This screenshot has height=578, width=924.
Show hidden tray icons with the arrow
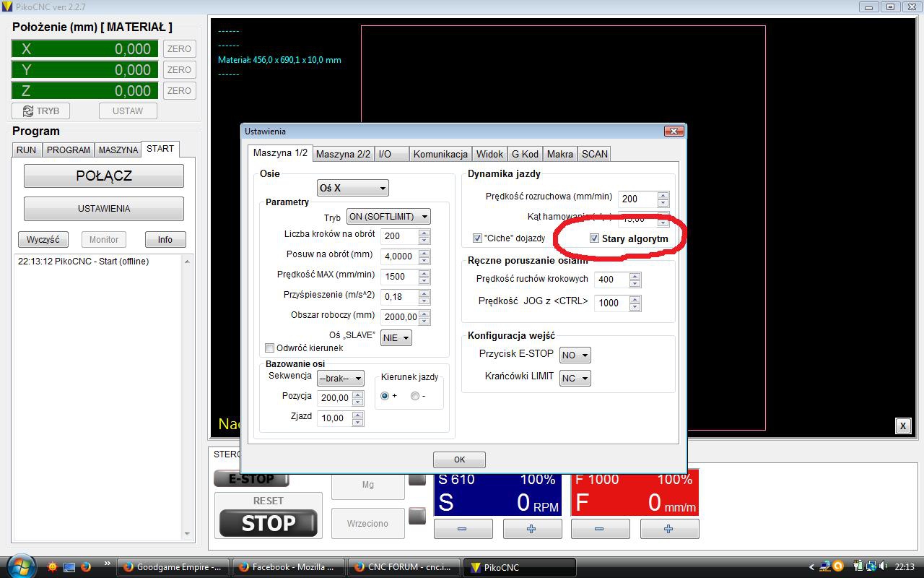811,567
